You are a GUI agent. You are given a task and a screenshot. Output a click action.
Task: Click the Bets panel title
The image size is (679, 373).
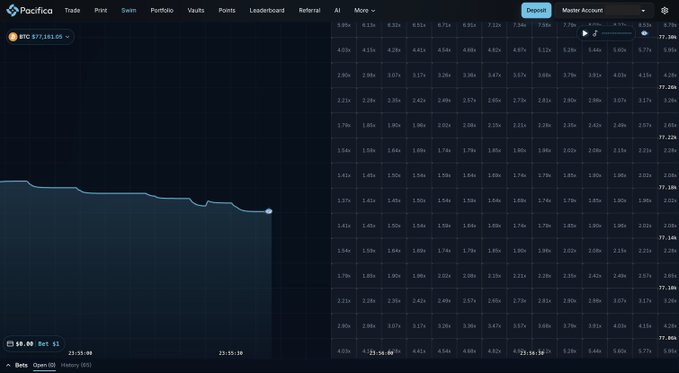[21, 366]
